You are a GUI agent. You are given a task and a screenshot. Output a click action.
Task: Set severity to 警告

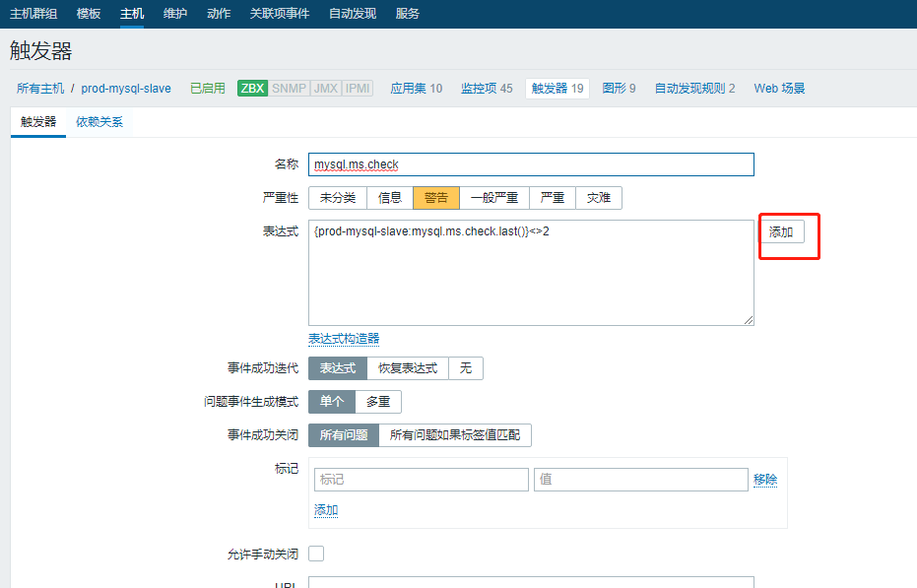pyautogui.click(x=436, y=198)
